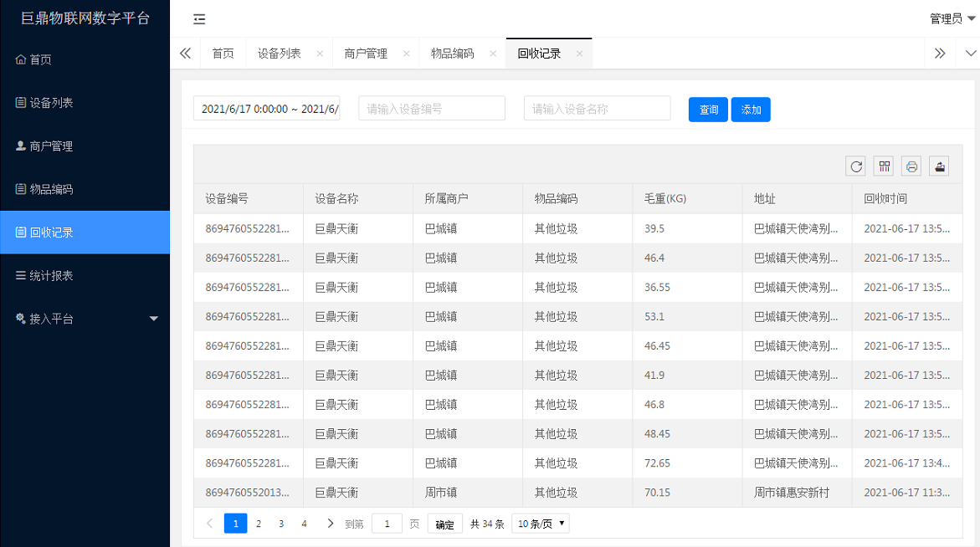Export the table data using export icon
Viewport: 980px width, 547px height.
[x=939, y=166]
